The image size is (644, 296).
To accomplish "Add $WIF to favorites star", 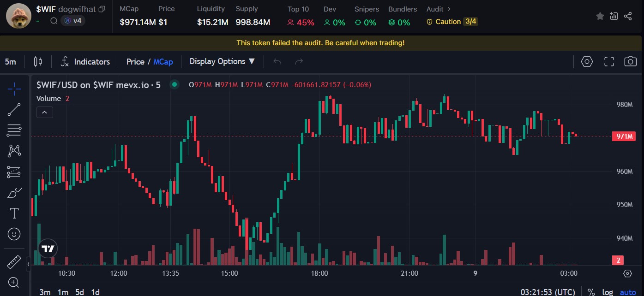I will (600, 16).
